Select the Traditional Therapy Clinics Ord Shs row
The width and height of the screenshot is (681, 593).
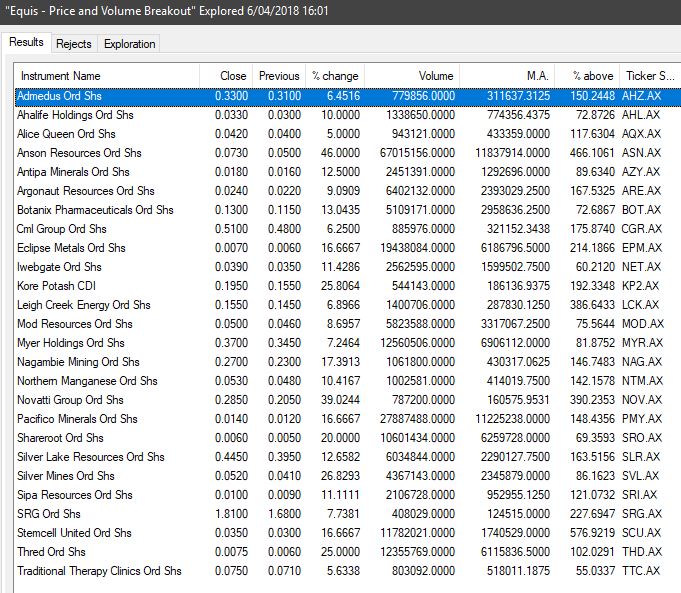(348, 571)
